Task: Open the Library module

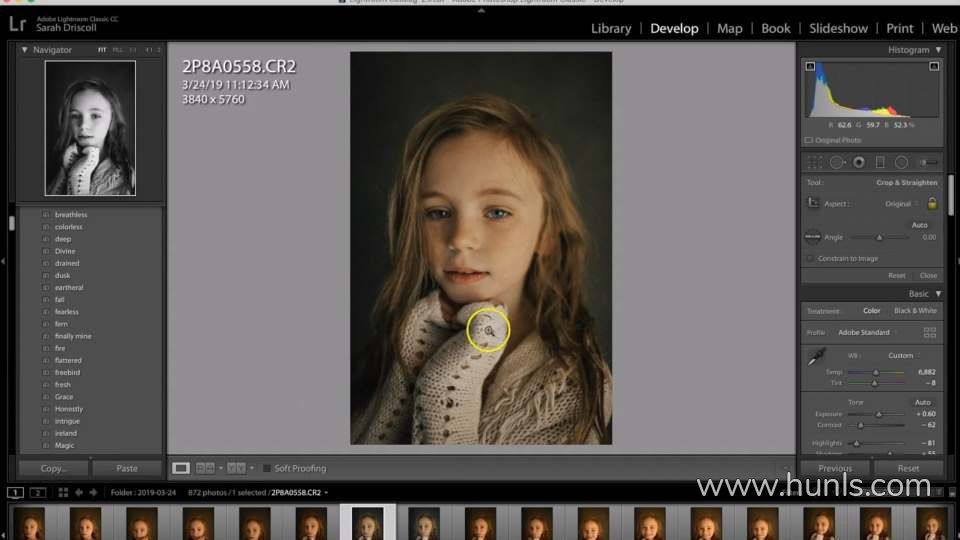Action: (610, 28)
